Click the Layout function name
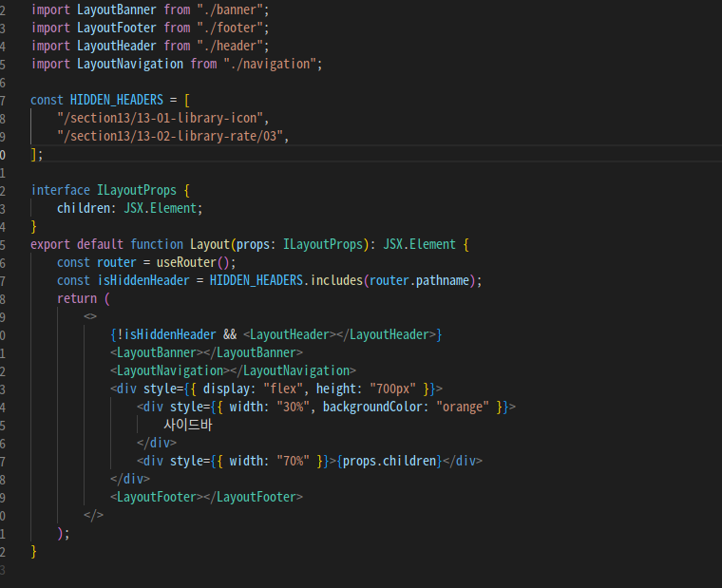 (210, 244)
